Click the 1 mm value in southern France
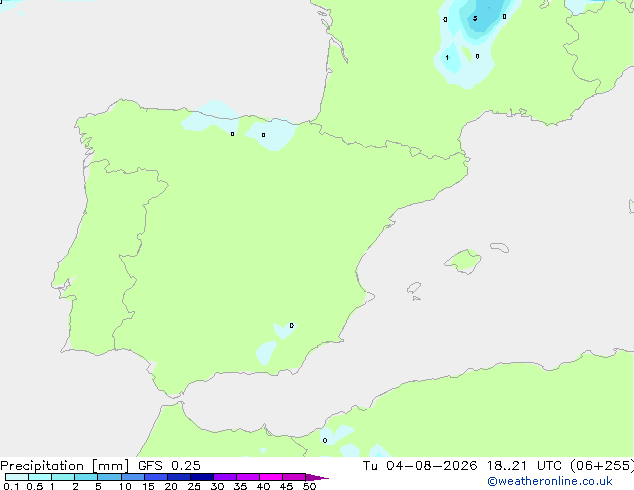This screenshot has width=634, height=490. (x=447, y=57)
